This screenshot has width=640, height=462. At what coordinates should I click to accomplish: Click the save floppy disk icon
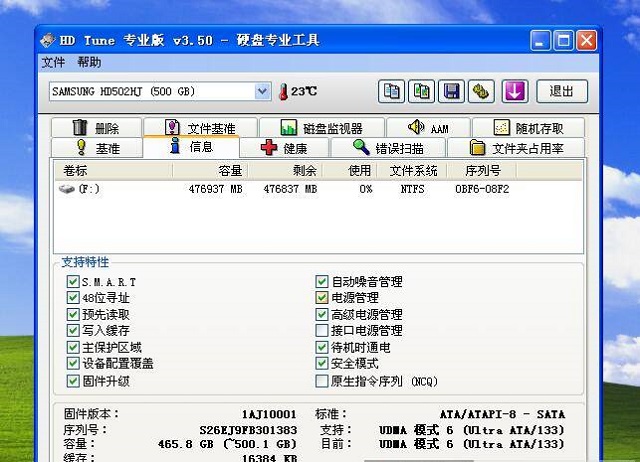click(x=451, y=91)
